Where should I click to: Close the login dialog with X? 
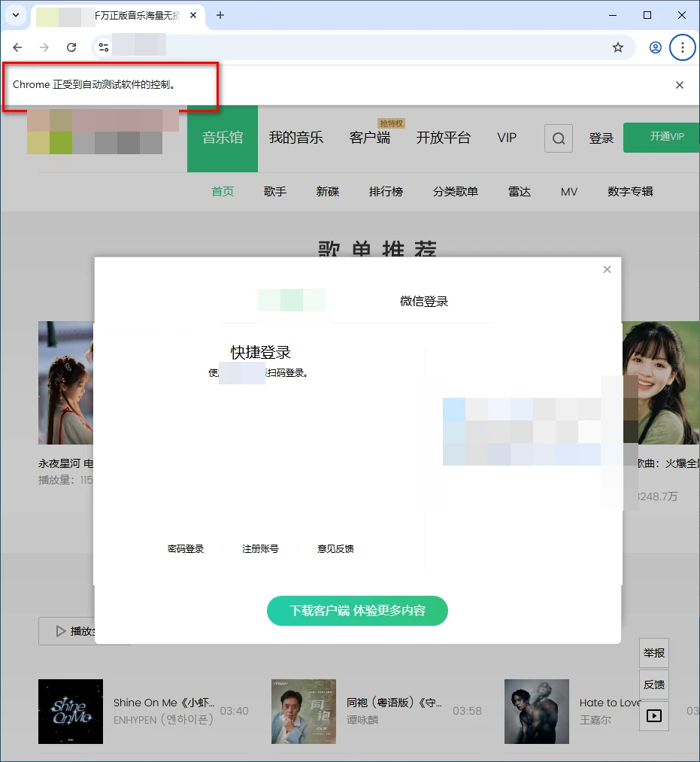(x=607, y=269)
